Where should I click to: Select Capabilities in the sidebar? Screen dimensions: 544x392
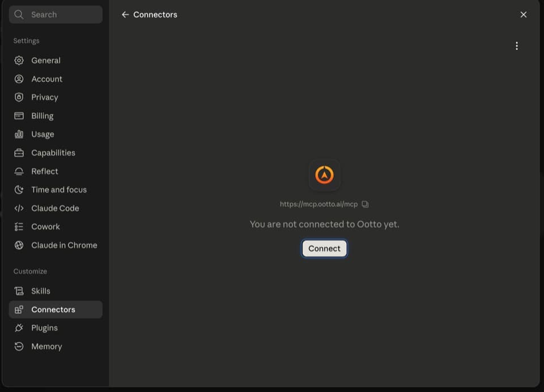[x=56, y=152]
